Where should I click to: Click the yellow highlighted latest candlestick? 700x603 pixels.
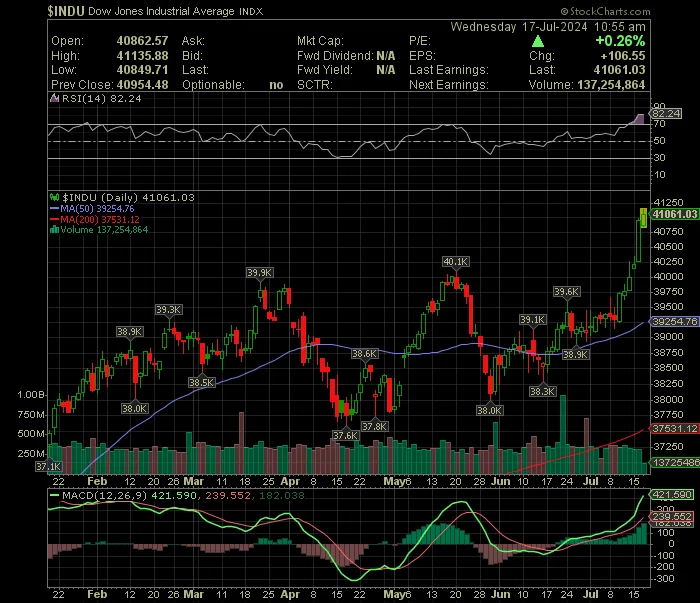[x=643, y=218]
